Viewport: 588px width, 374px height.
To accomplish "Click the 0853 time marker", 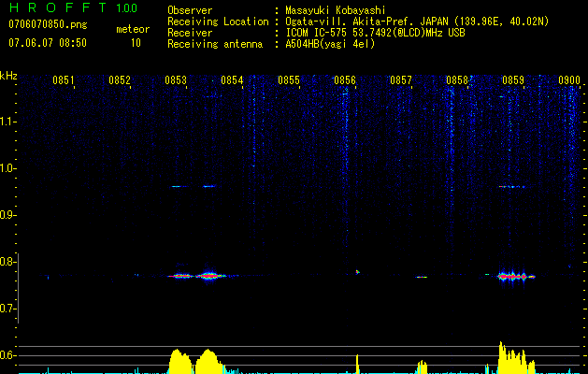I will click(x=176, y=80).
